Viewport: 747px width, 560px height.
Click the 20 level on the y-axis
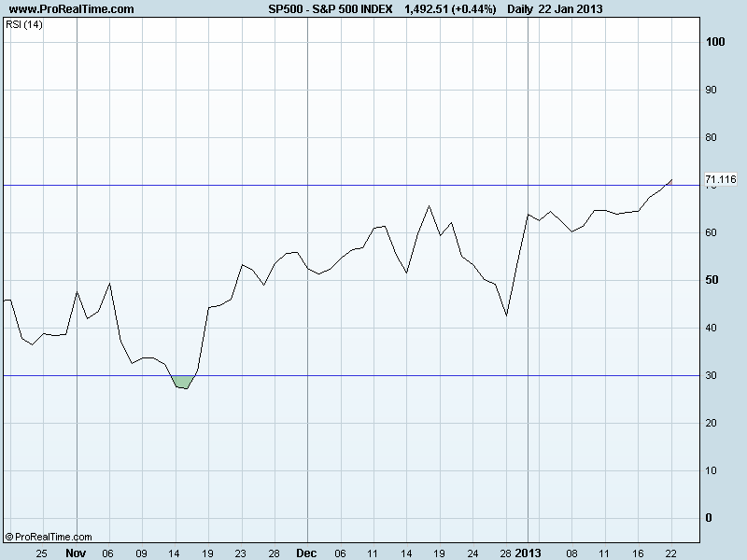click(711, 423)
